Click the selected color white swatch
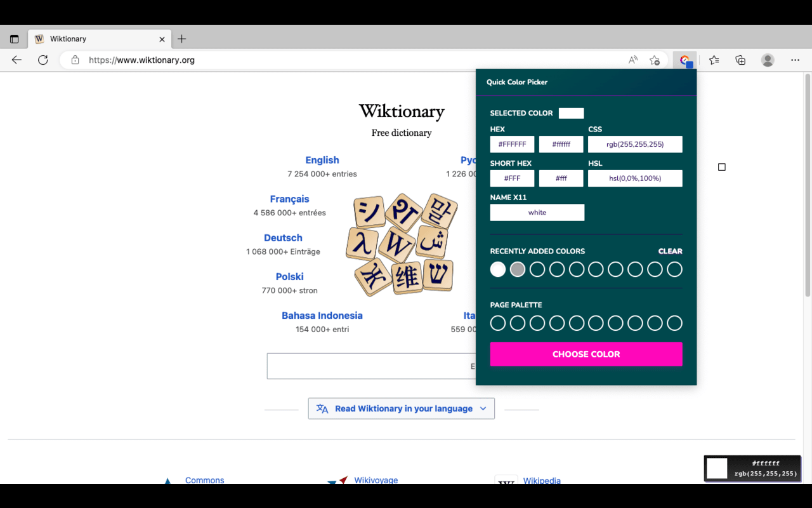Screen dimensions: 812x508 tap(571, 113)
